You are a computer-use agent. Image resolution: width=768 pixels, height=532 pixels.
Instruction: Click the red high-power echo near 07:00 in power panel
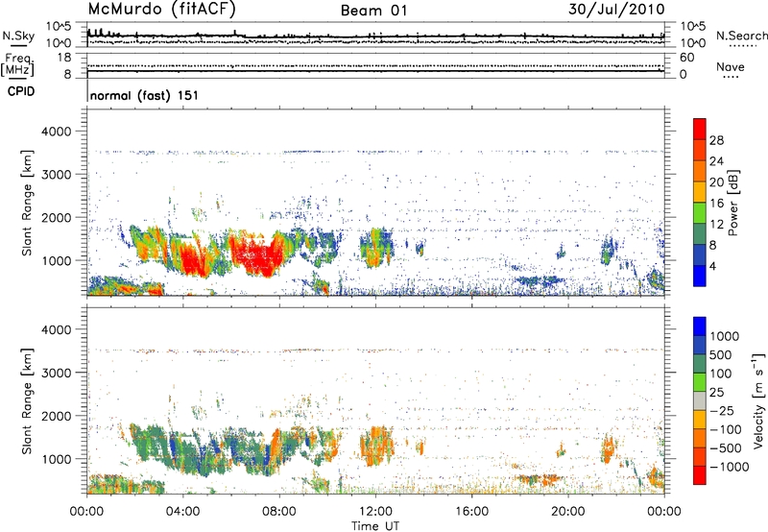(254, 254)
